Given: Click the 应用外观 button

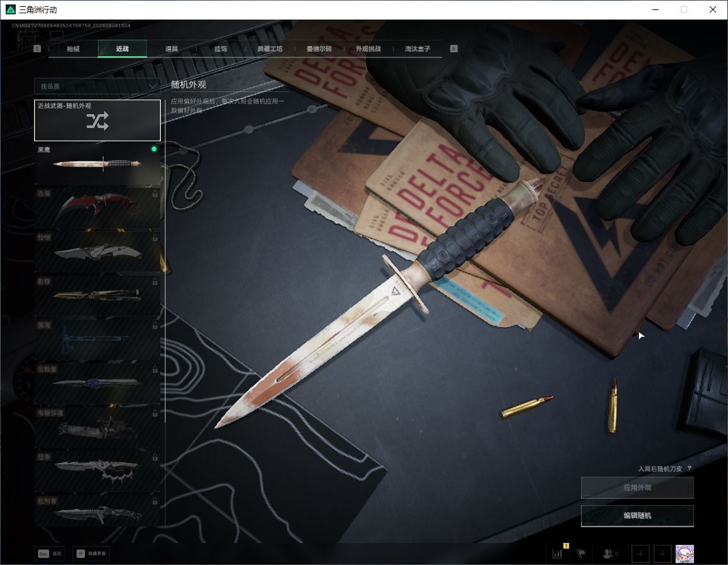Looking at the screenshot, I should click(x=637, y=487).
